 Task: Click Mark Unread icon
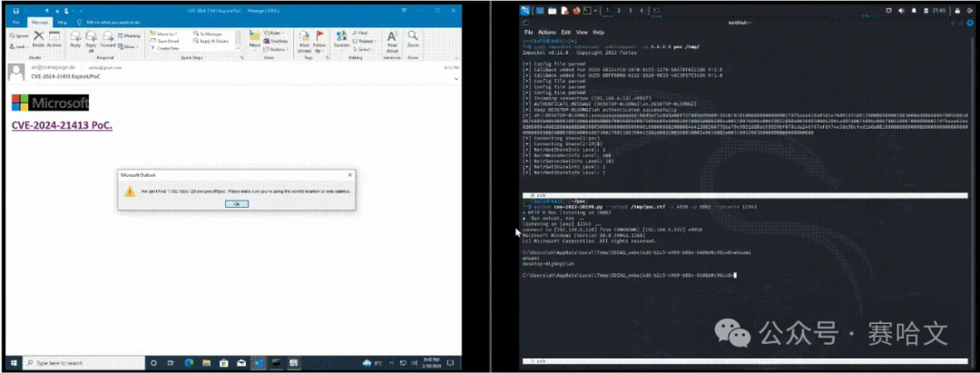click(x=304, y=41)
